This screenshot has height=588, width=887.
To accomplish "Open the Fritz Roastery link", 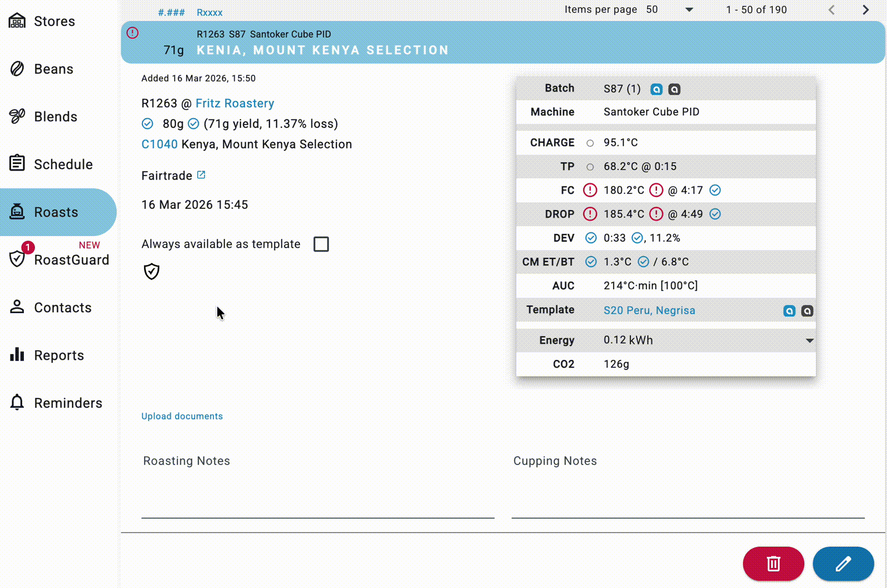I will (x=235, y=104).
